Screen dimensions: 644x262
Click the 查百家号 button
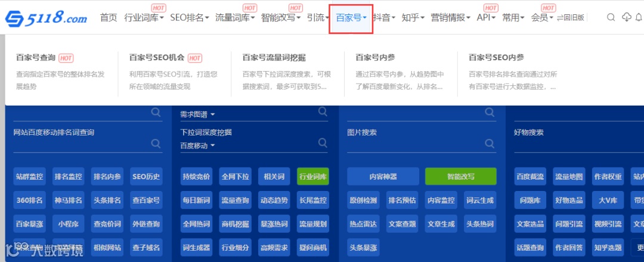[146, 201]
